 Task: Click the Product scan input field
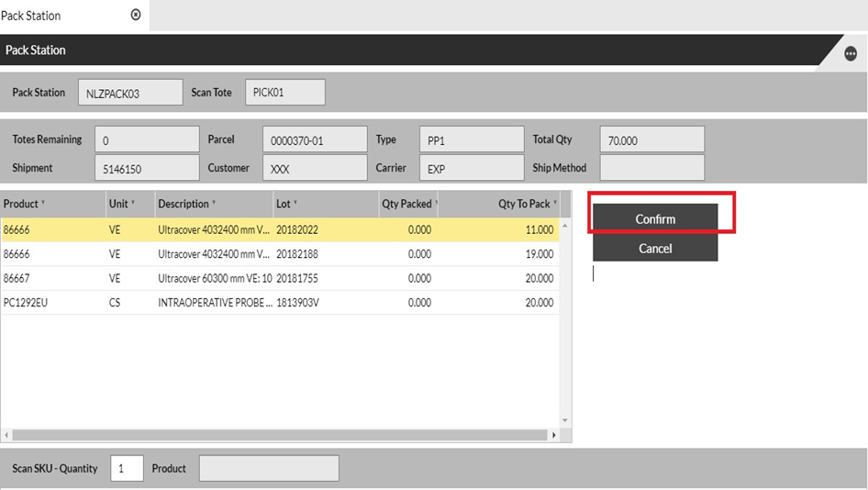pyautogui.click(x=269, y=469)
